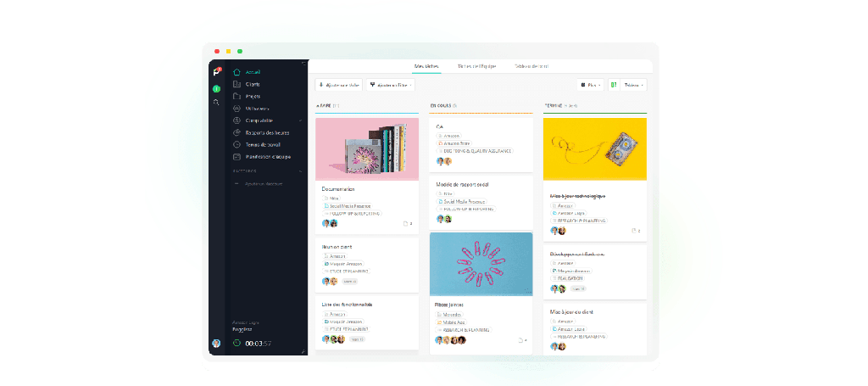Click the Clients building icon
868x386 pixels.
pos(237,84)
